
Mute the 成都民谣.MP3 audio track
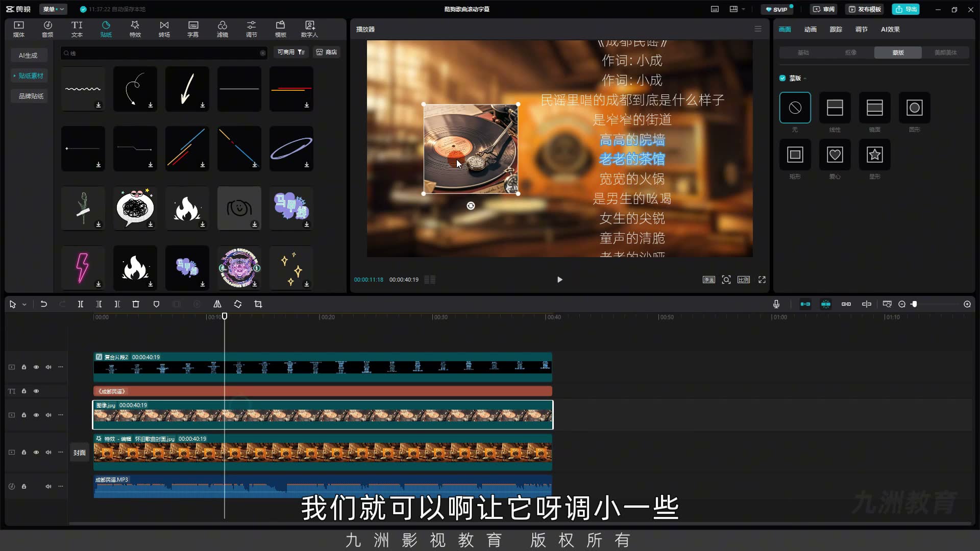[48, 486]
